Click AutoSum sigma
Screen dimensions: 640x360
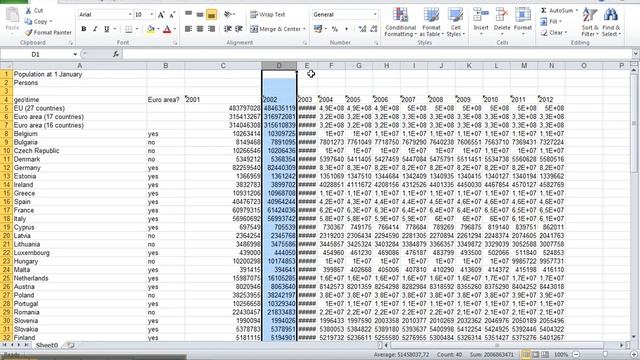tap(544, 10)
